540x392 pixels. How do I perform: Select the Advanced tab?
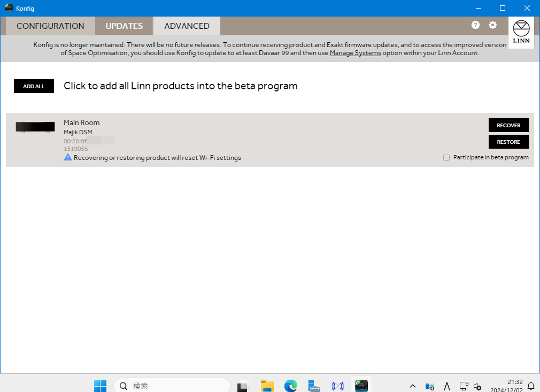187,26
